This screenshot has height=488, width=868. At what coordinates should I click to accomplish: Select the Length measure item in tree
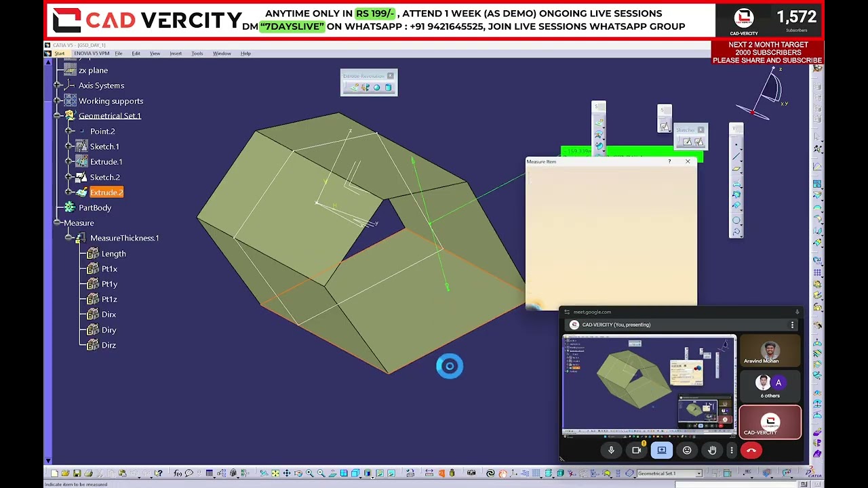[113, 253]
